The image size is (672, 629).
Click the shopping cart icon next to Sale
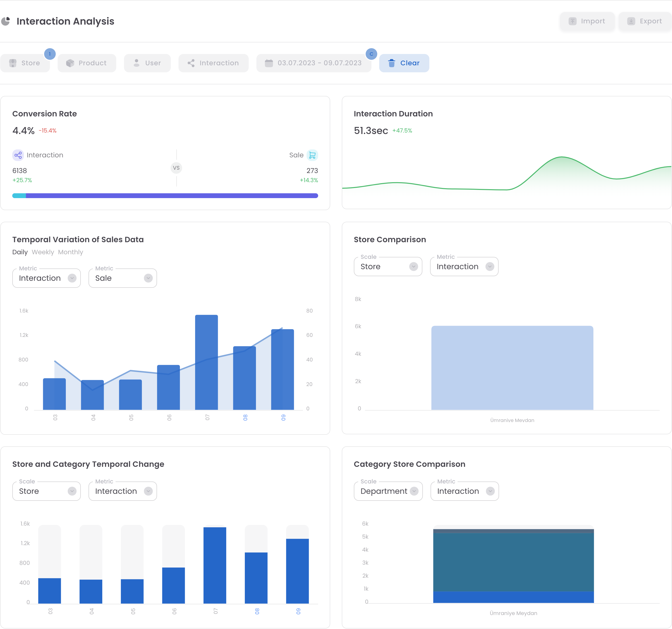(312, 155)
